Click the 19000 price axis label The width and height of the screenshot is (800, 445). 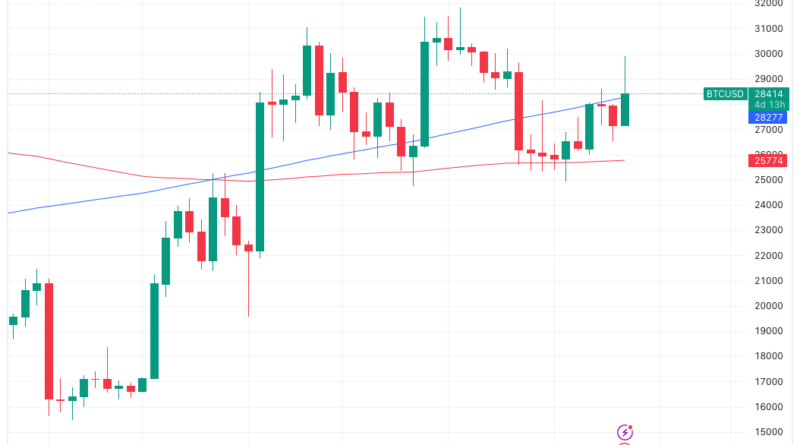pyautogui.click(x=769, y=331)
